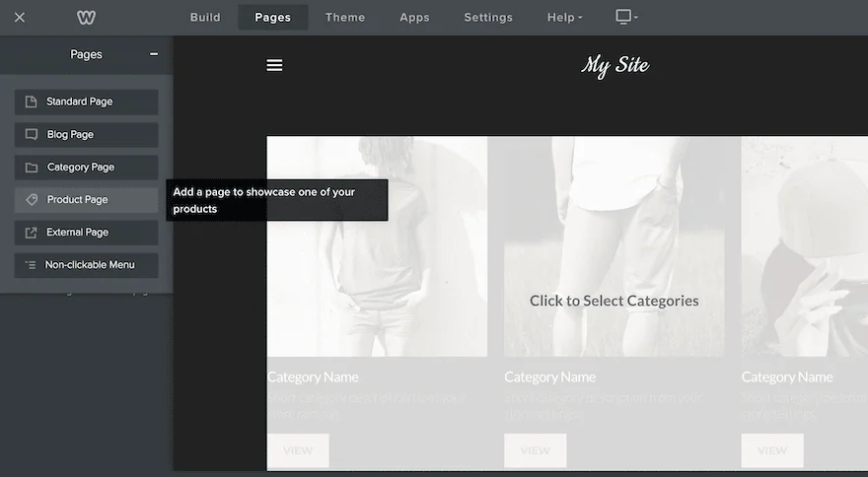868x477 pixels.
Task: Add a Product Page
Action: pyautogui.click(x=87, y=200)
